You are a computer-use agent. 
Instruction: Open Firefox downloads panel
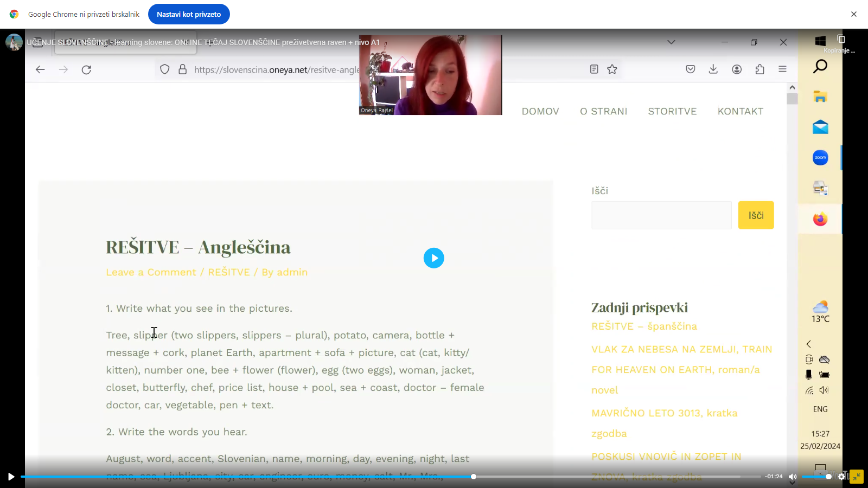pyautogui.click(x=713, y=69)
